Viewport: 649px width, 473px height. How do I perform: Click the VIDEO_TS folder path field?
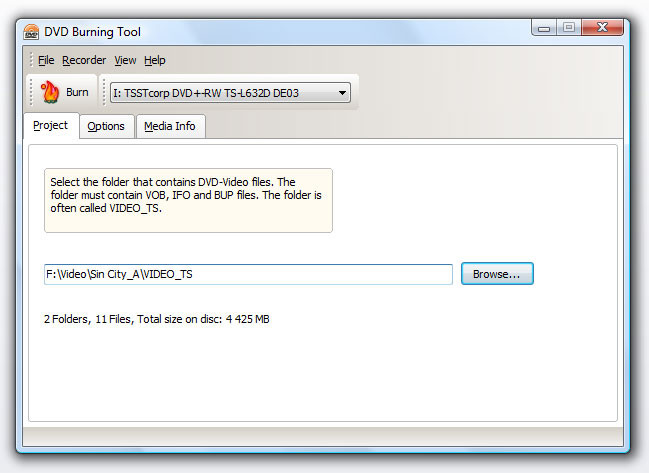point(248,274)
